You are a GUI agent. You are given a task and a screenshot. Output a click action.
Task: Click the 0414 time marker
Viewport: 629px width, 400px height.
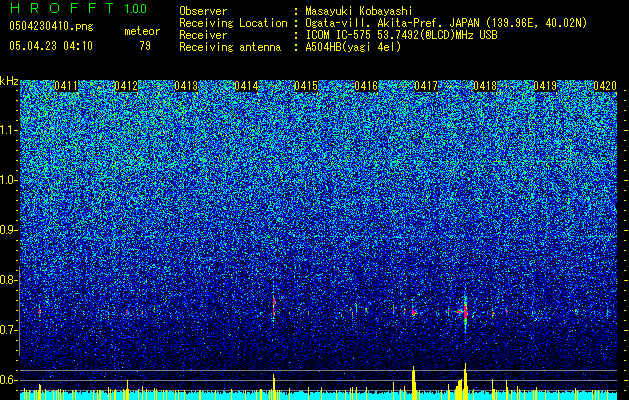pyautogui.click(x=246, y=86)
